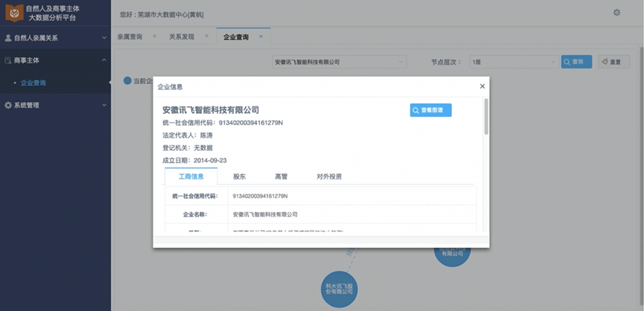Select the 工商信息 tab in dialog
644x311 pixels.
[x=191, y=176]
